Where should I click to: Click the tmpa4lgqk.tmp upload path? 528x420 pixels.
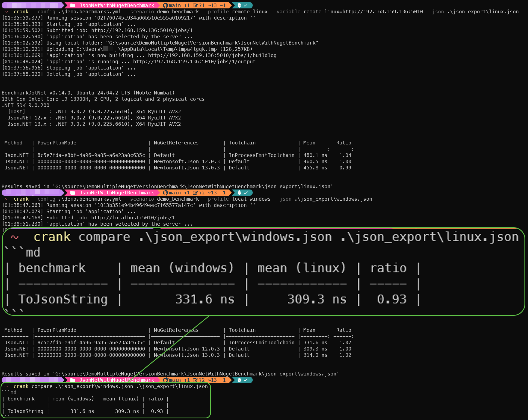[x=146, y=49]
